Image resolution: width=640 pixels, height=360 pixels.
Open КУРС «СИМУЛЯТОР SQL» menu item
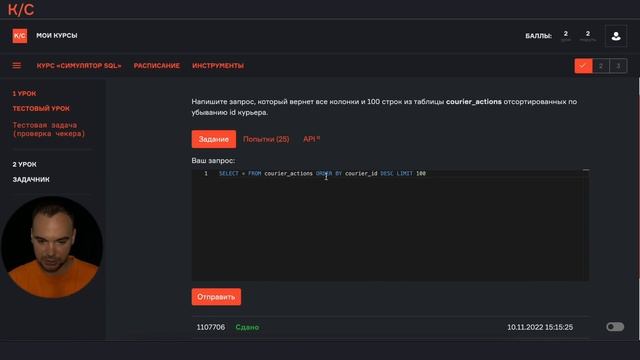point(79,66)
